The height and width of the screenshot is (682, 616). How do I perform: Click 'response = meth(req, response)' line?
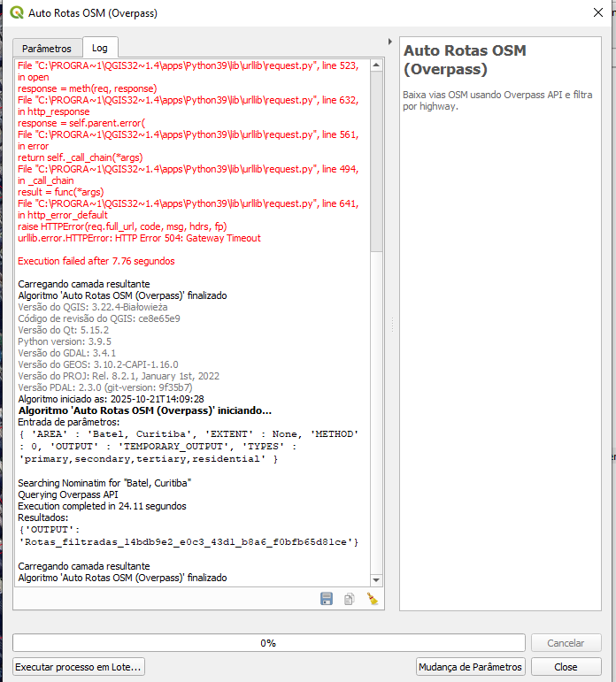click(87, 88)
